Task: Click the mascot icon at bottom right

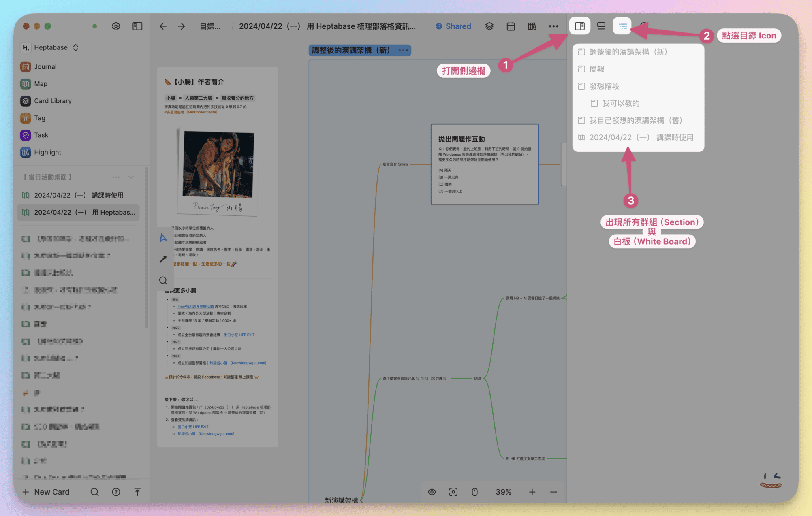Action: click(771, 480)
